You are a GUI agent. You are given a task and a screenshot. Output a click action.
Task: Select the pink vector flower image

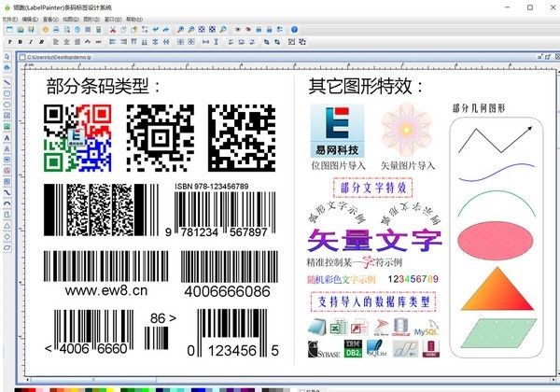406,130
